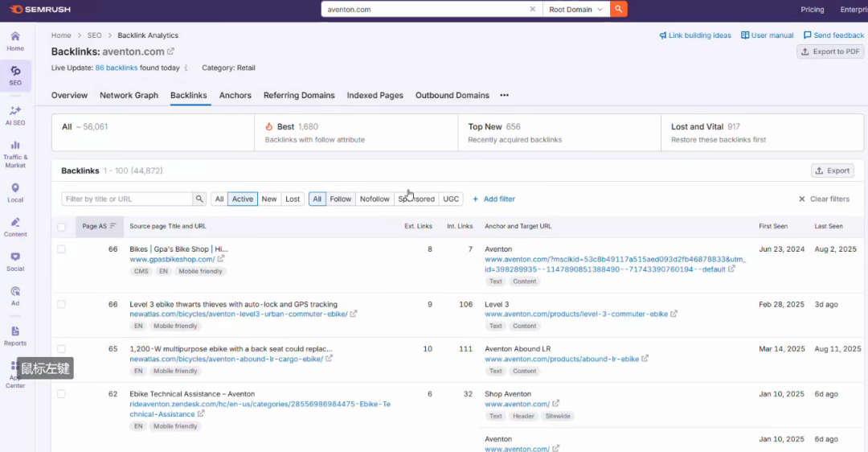Open external icon for level-3-commuter-ebike target

pyautogui.click(x=674, y=314)
